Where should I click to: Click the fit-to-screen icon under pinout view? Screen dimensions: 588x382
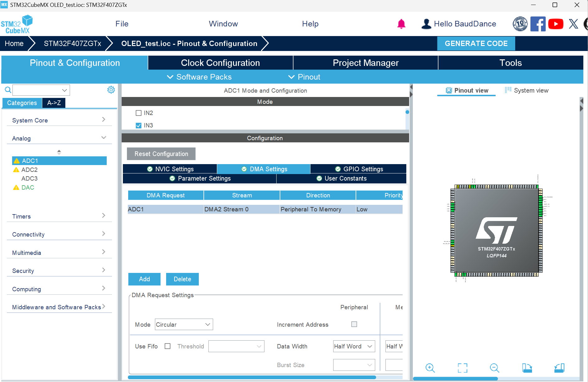tap(463, 368)
